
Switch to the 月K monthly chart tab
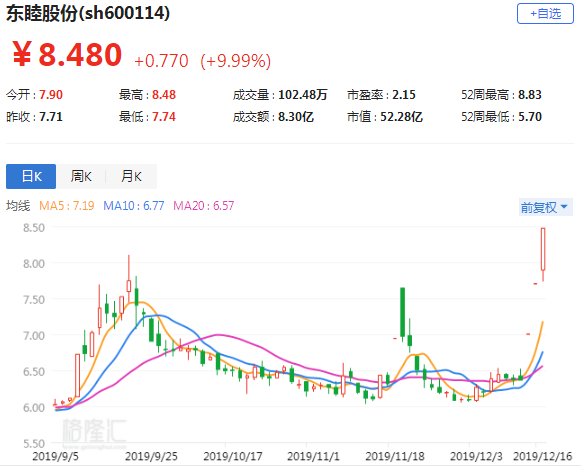(x=132, y=176)
